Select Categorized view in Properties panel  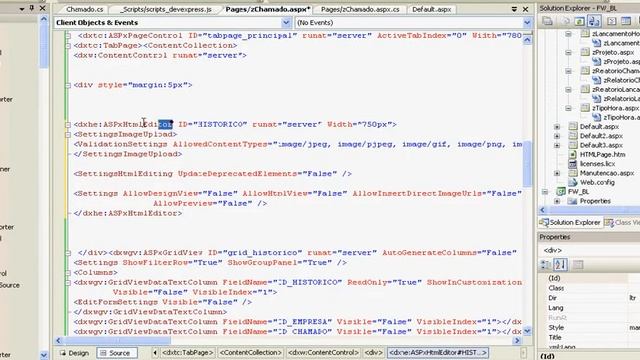click(x=545, y=265)
